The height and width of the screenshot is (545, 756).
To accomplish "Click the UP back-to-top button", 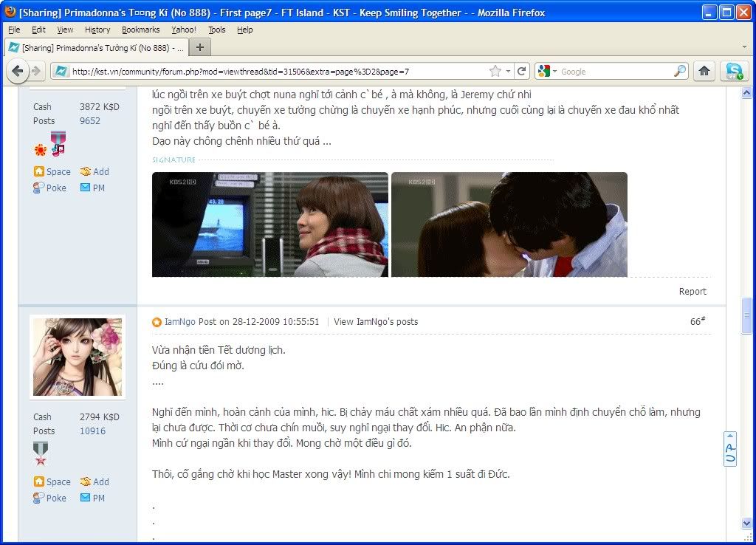I will point(730,448).
